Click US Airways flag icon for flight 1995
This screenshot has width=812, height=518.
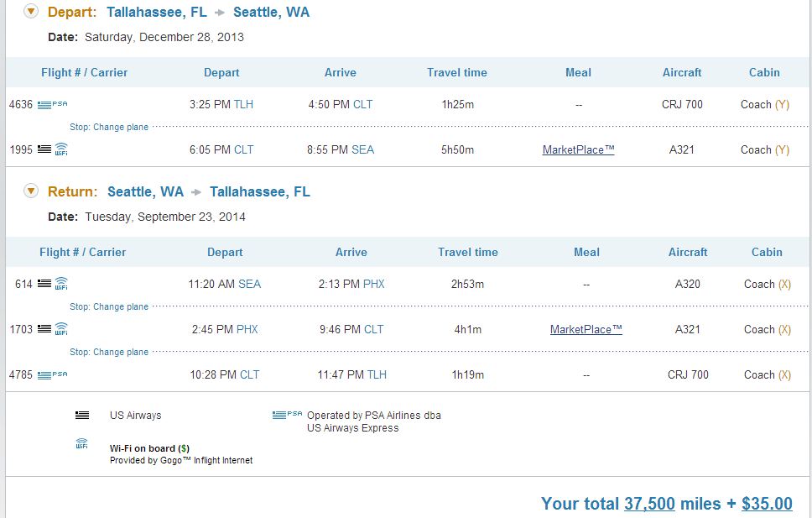point(44,149)
